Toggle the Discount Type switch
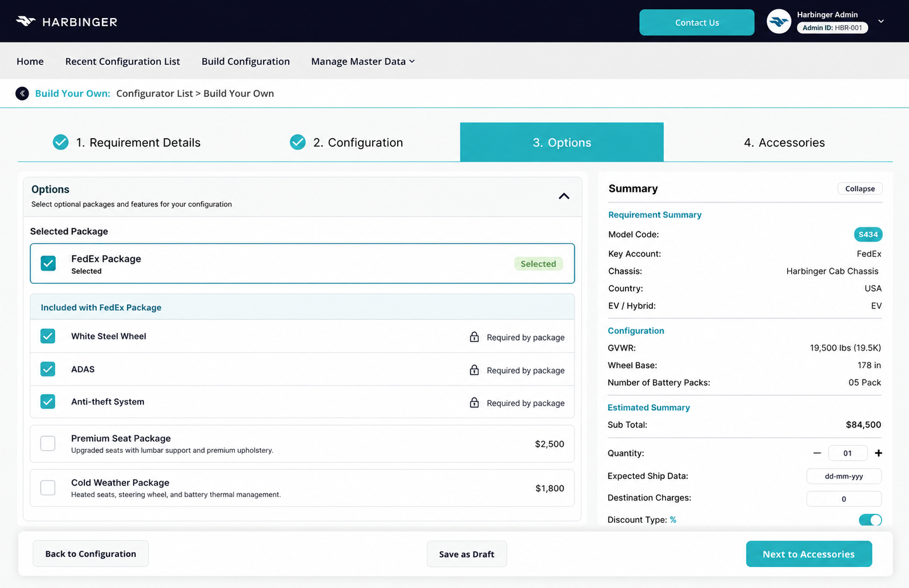The height and width of the screenshot is (588, 909). 871,520
